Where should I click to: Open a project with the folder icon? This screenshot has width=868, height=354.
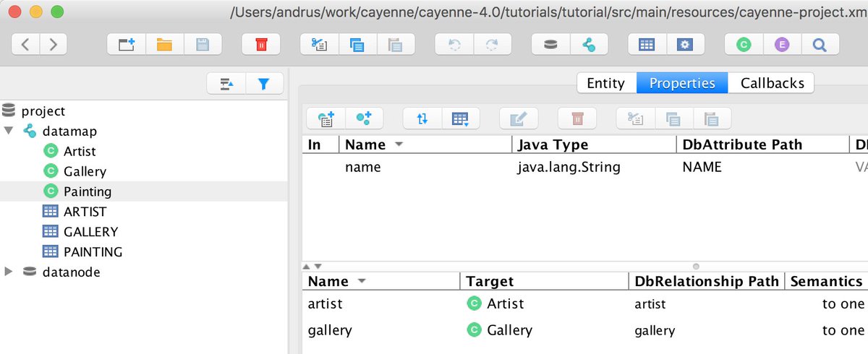pos(164,45)
